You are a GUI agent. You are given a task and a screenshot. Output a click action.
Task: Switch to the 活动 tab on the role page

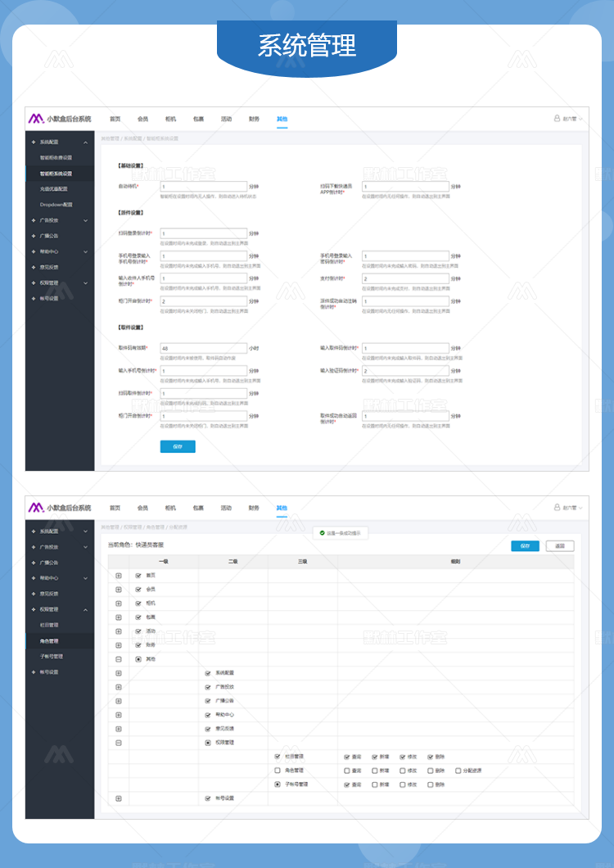coord(226,508)
